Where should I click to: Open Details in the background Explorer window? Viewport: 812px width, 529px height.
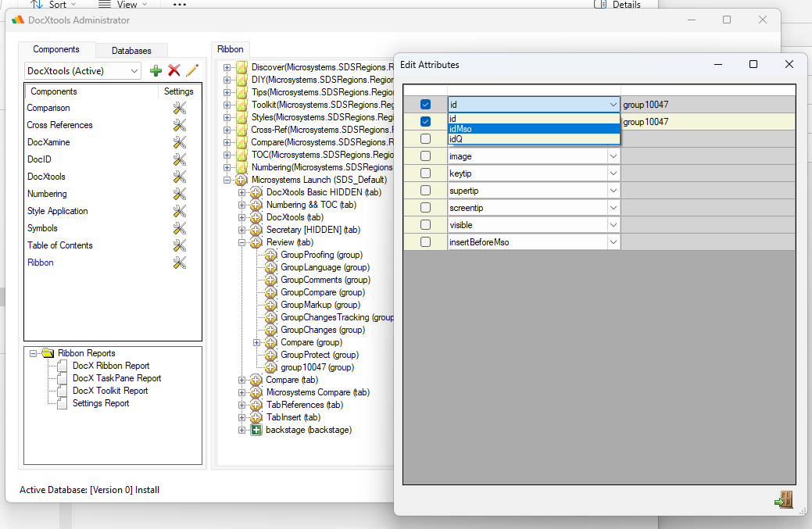click(617, 5)
